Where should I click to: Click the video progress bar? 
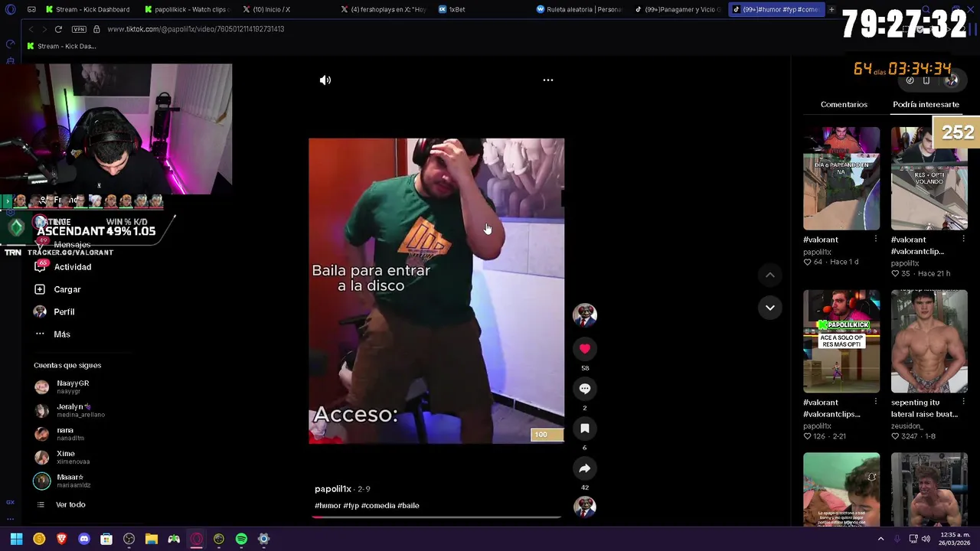(436, 517)
